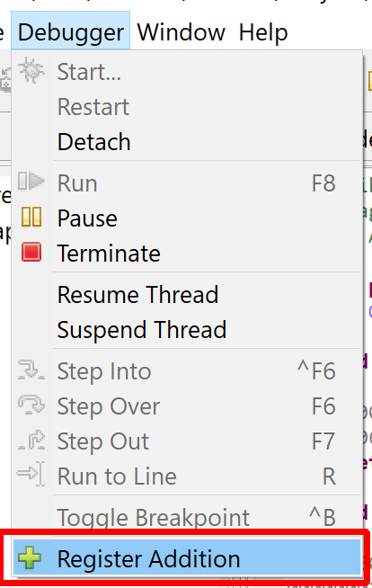Image resolution: width=372 pixels, height=588 pixels.
Task: Click the Step Into arrow icon
Action: 31,370
